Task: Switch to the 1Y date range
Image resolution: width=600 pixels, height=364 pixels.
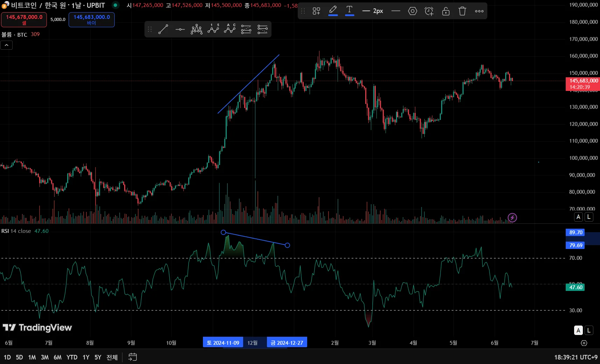Action: [x=86, y=357]
